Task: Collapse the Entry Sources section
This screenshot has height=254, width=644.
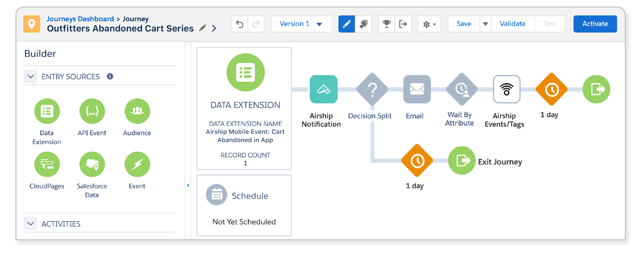Action: [31, 76]
